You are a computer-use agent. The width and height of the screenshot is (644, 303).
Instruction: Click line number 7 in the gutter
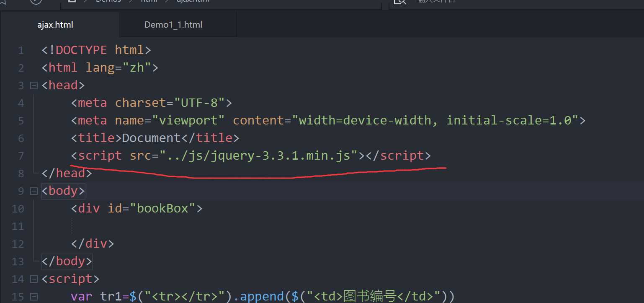(21, 156)
